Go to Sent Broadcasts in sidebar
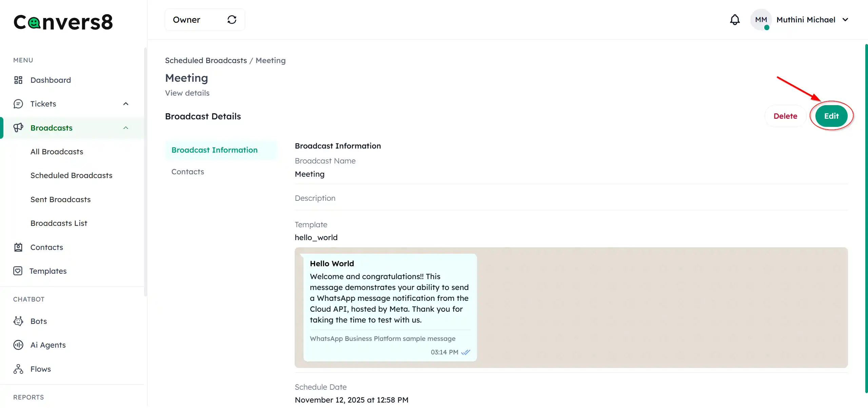Screen dimensions: 868x408 point(60,199)
